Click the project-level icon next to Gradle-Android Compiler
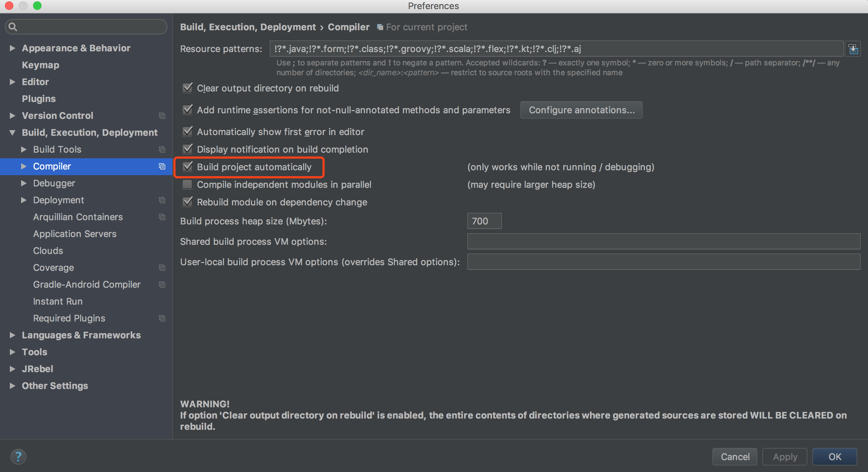 click(x=162, y=284)
